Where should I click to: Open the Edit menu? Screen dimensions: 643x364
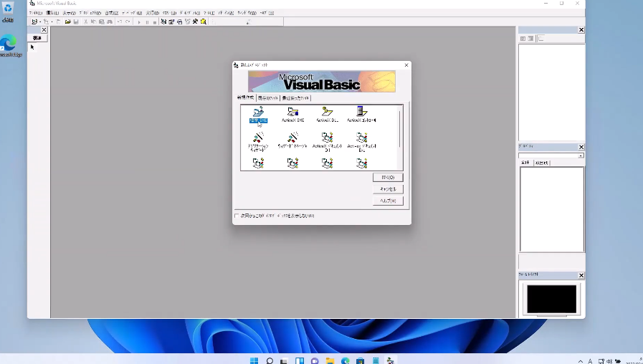[52, 13]
